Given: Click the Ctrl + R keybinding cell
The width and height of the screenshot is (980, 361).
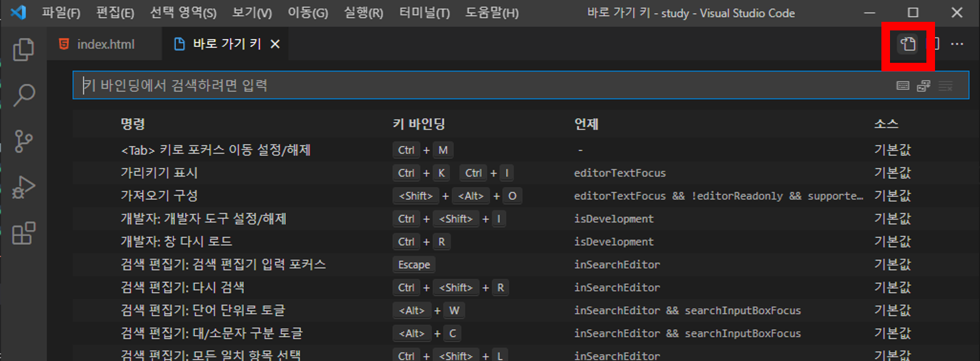Looking at the screenshot, I should 422,241.
